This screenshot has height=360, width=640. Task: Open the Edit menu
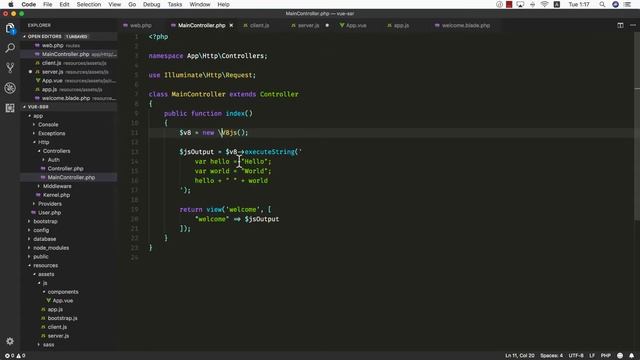(x=64, y=4)
